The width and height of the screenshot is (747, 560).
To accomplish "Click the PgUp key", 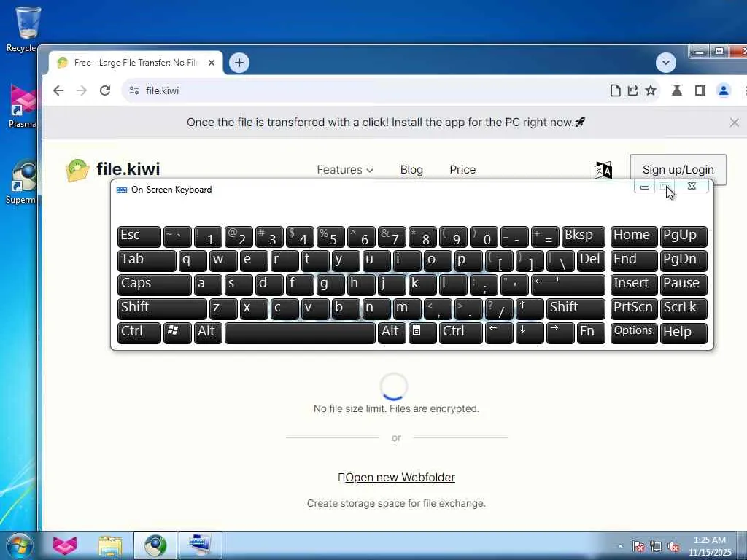I will tap(683, 237).
